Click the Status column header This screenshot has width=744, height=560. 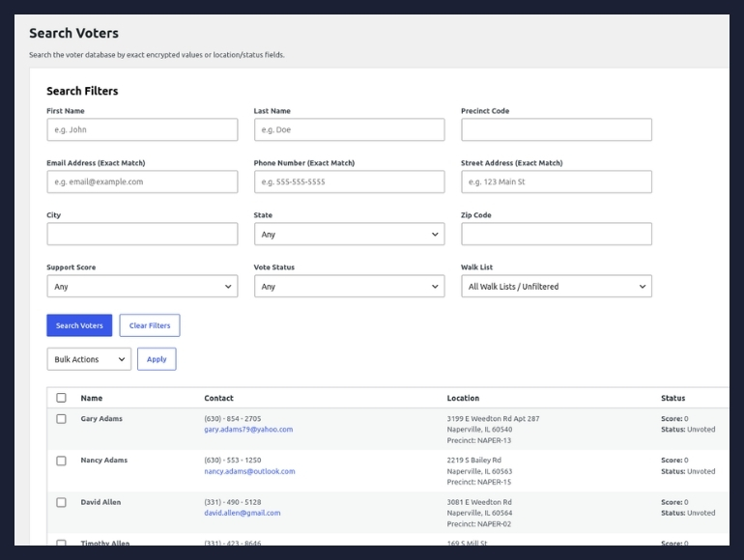pos(672,399)
